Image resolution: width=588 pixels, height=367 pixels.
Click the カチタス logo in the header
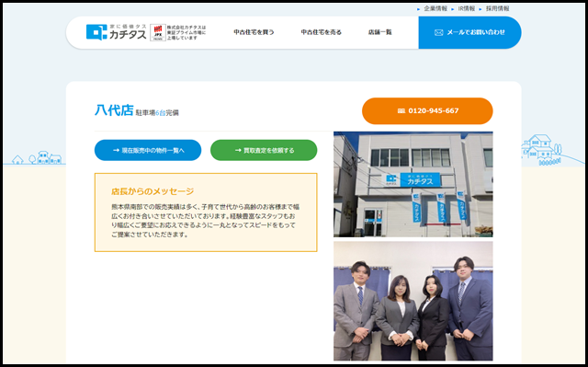(117, 32)
